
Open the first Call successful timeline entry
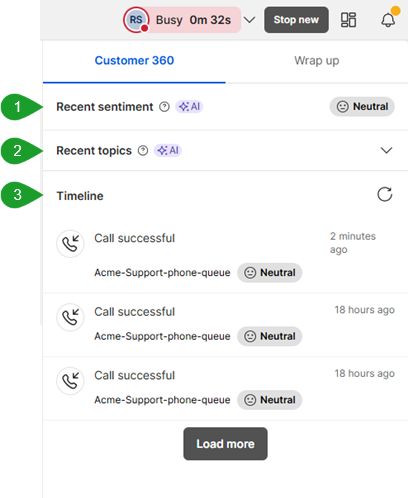225,255
